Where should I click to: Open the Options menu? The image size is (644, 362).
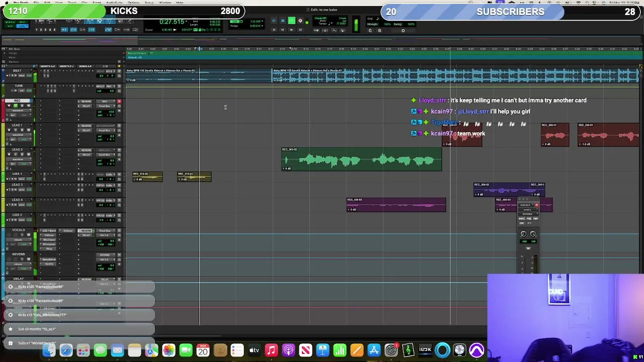click(x=134, y=3)
